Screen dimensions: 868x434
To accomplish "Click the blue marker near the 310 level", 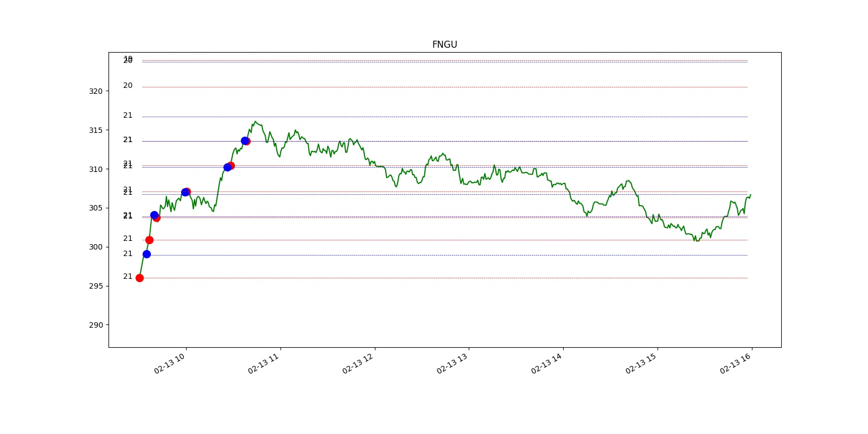I will tap(227, 167).
